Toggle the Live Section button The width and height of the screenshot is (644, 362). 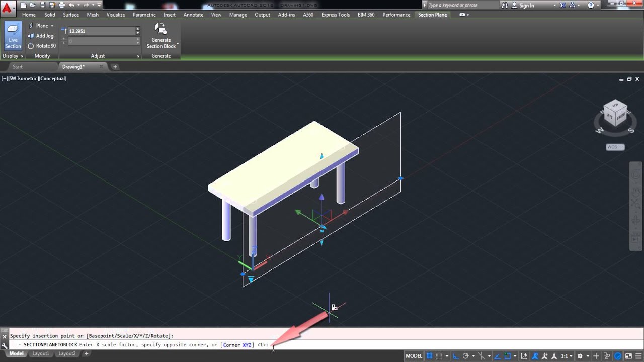(x=13, y=36)
